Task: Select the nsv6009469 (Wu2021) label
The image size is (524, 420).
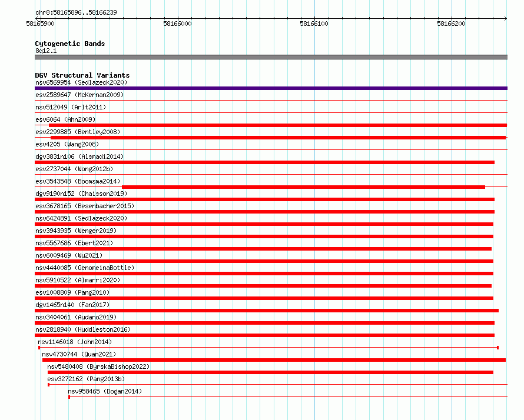Action: pyautogui.click(x=69, y=255)
